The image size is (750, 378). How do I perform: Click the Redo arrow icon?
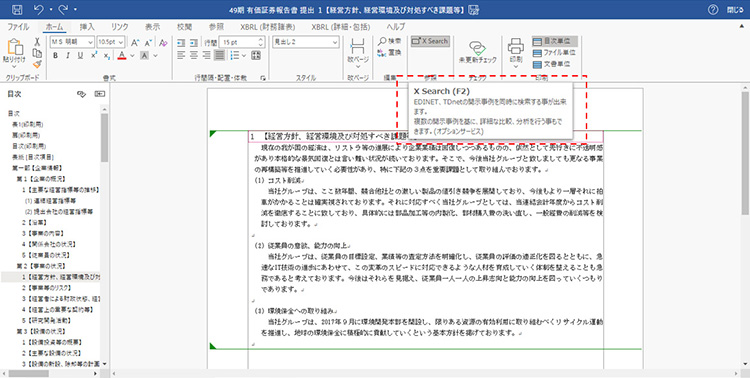pyautogui.click(x=64, y=9)
